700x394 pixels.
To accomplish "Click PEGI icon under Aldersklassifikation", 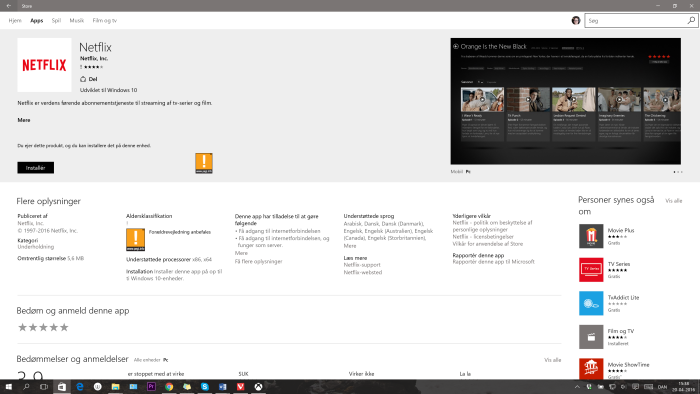I will pos(135,240).
